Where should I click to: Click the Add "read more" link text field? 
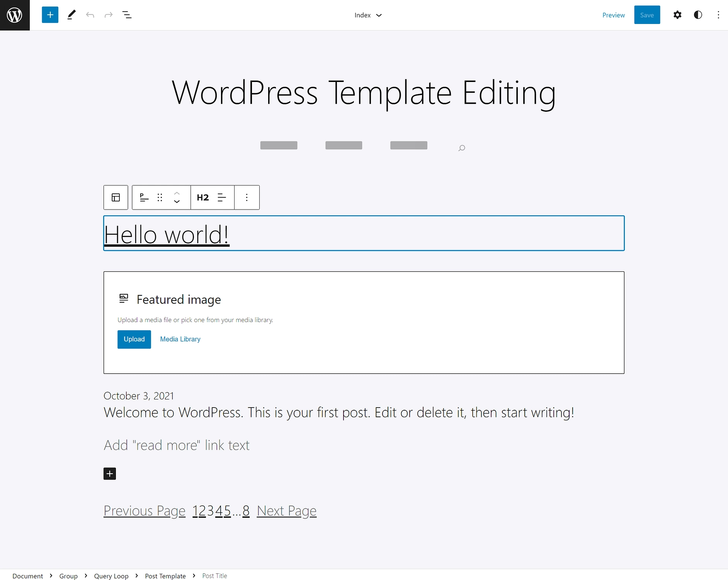coord(177,445)
